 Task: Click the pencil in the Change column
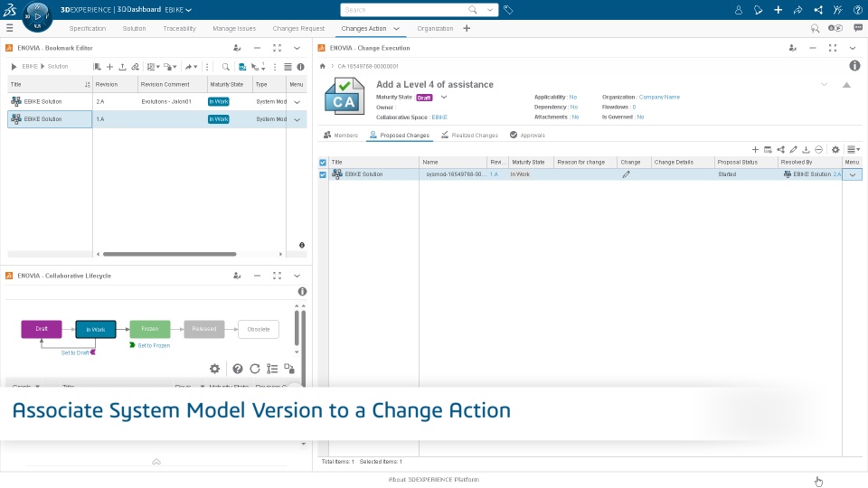tap(626, 174)
